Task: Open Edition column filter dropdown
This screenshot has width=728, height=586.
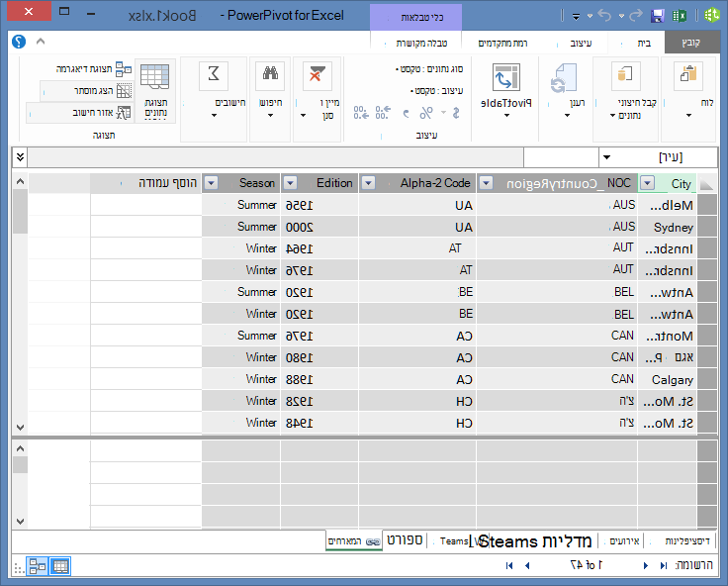Action: click(290, 183)
